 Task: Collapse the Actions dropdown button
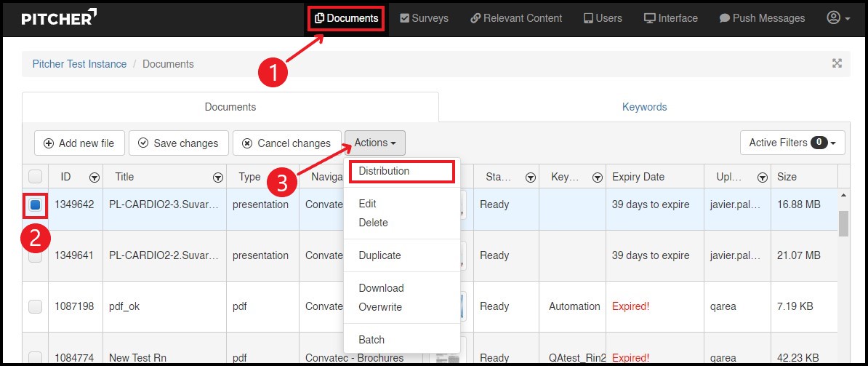pyautogui.click(x=374, y=143)
